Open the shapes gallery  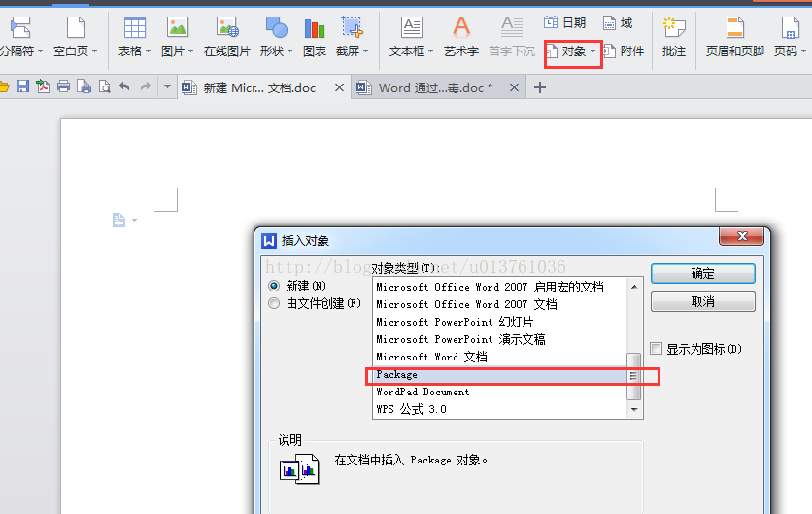tap(276, 35)
